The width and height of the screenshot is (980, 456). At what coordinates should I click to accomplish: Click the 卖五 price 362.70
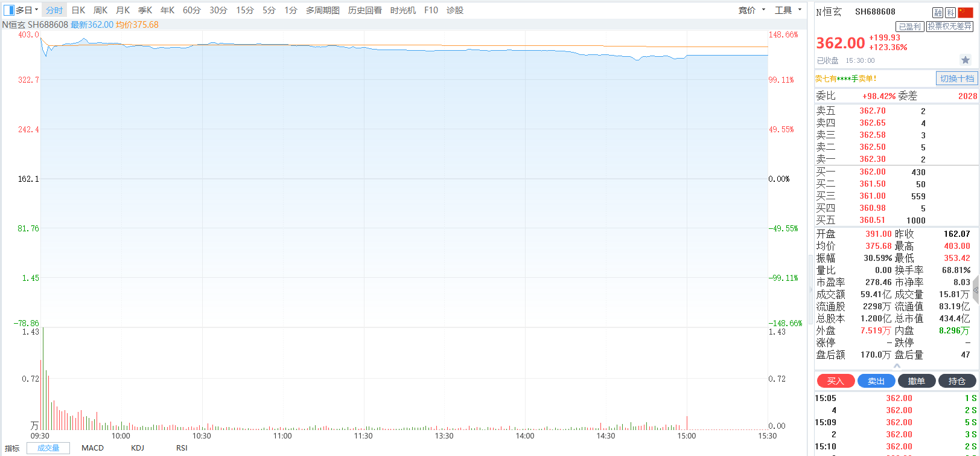[x=873, y=111]
